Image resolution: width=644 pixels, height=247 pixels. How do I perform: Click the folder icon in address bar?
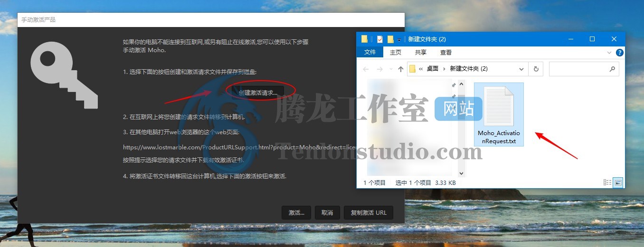tap(412, 69)
